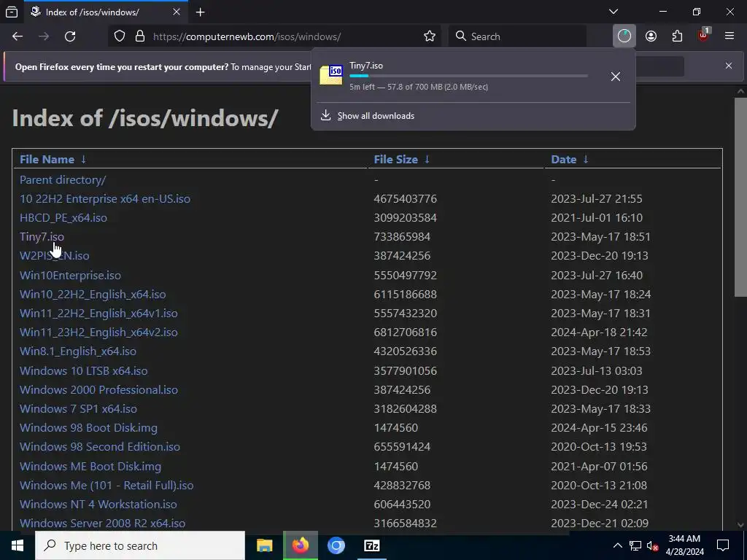Open the muted volume tray icon
747x560 pixels.
652,545
